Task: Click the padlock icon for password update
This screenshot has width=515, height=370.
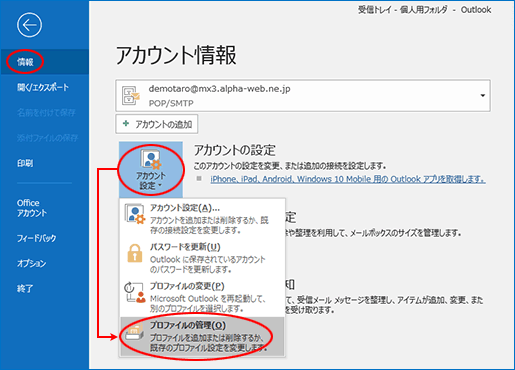Action: point(135,253)
